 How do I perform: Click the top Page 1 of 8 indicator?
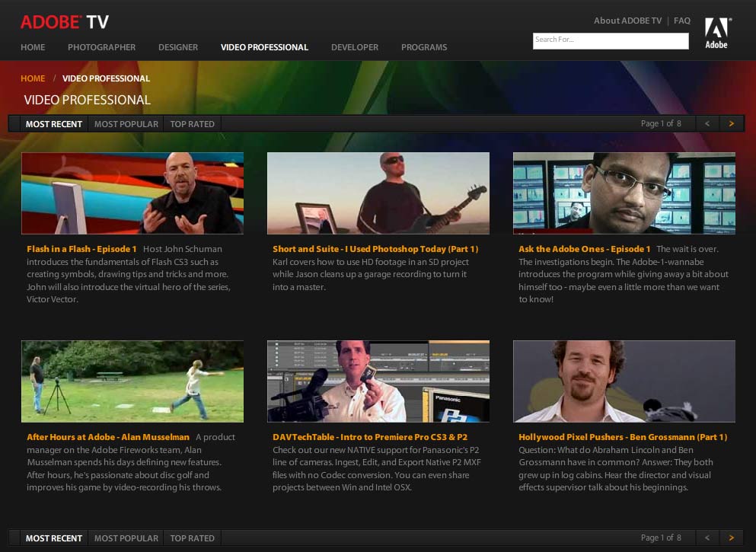[661, 124]
